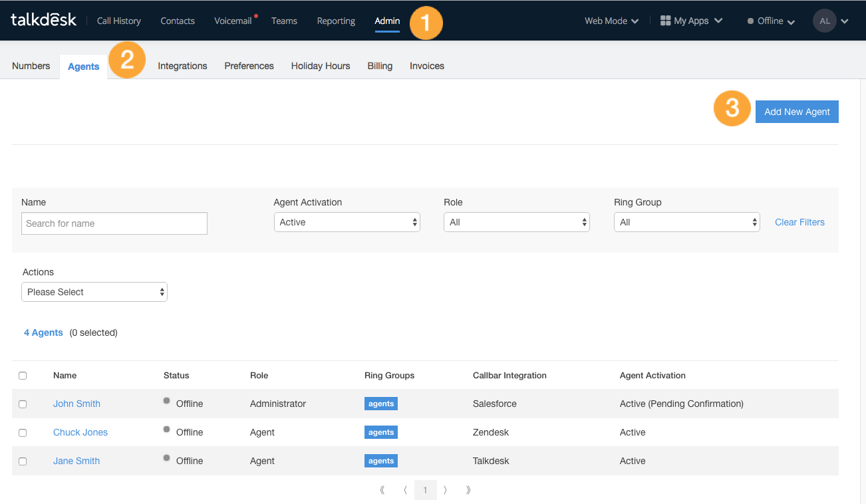Viewport: 866px width, 504px height.
Task: Click the Clear Filters link
Action: (x=799, y=221)
